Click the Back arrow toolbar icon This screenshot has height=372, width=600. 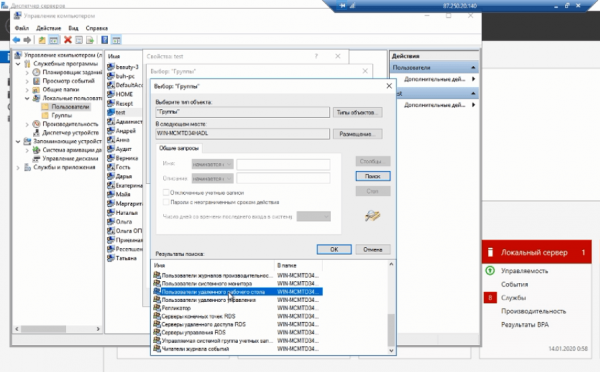(16, 40)
